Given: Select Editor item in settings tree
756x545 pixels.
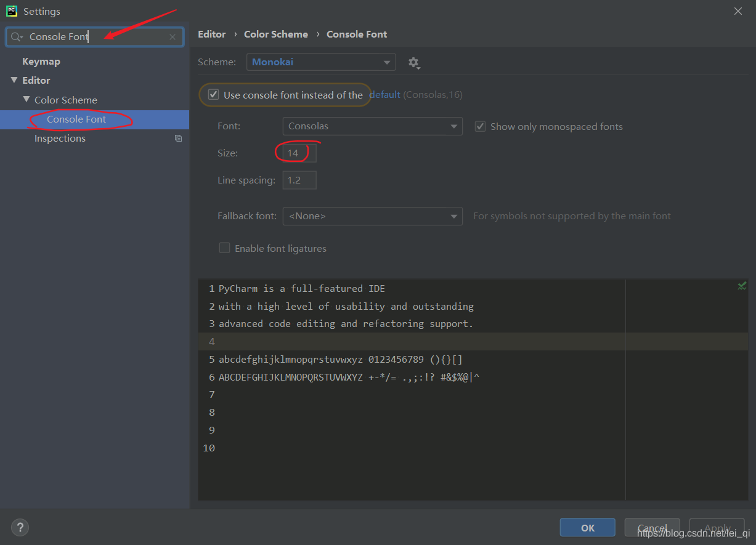Looking at the screenshot, I should (x=36, y=81).
